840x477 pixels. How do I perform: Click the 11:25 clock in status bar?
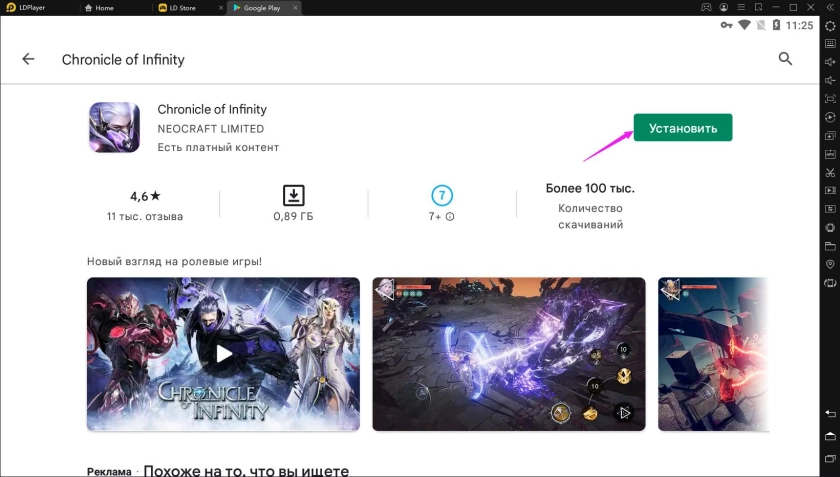click(x=799, y=25)
